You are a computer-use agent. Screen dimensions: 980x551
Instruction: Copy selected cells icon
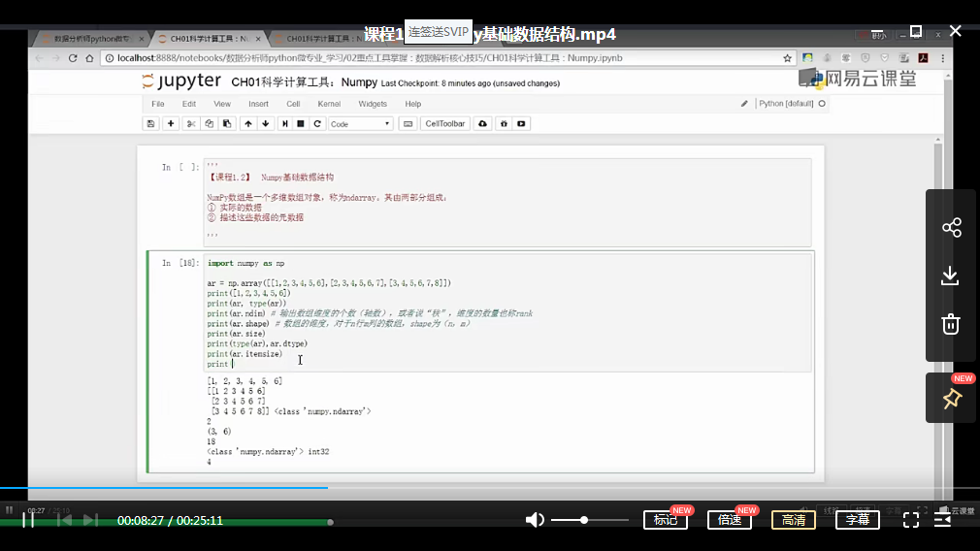click(210, 124)
